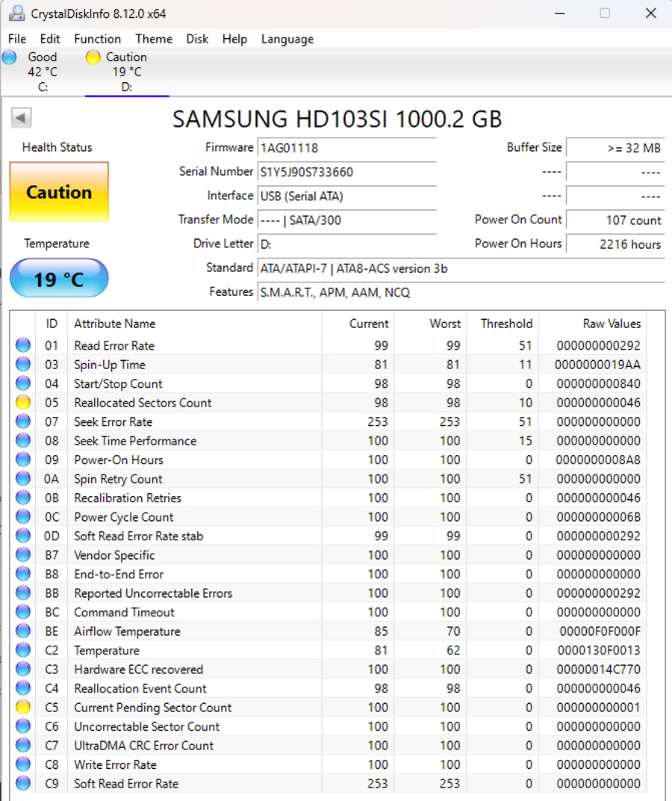Image resolution: width=672 pixels, height=801 pixels.
Task: Open the Theme menu
Action: (154, 39)
